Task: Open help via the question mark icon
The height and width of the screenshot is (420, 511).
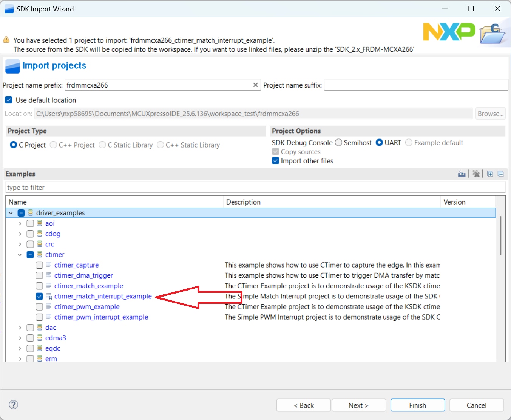Action: click(13, 405)
